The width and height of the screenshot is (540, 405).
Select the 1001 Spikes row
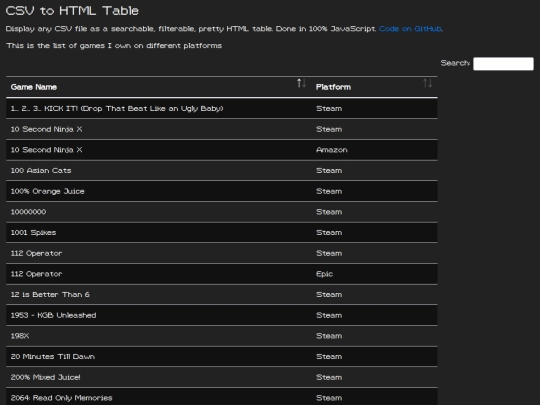click(222, 232)
